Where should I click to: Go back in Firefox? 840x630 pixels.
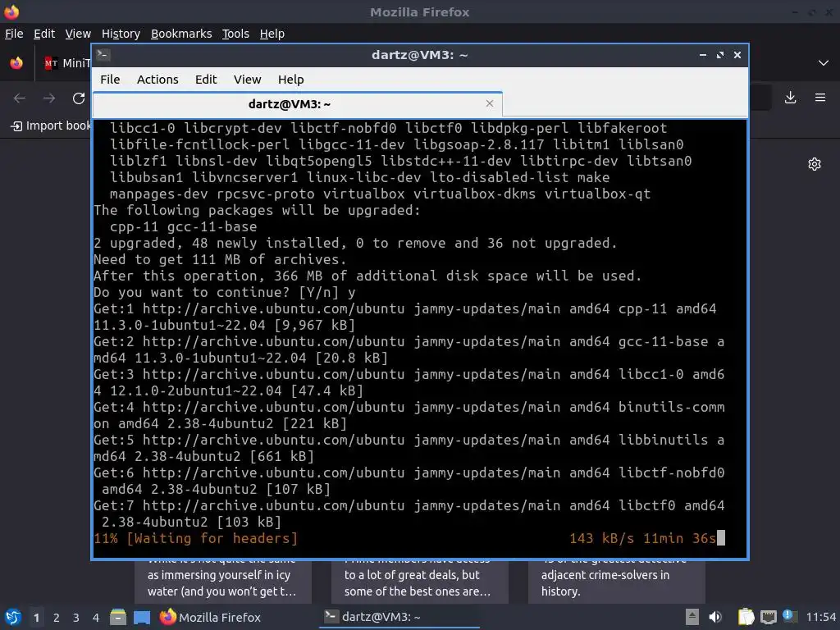(x=20, y=98)
